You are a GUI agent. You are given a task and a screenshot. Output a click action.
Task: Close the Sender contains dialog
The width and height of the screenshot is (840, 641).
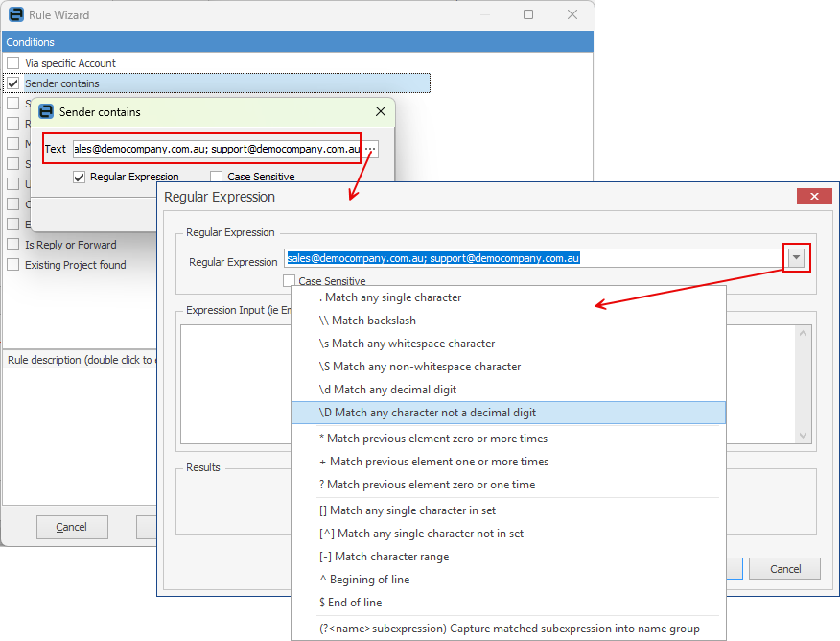[x=381, y=111]
